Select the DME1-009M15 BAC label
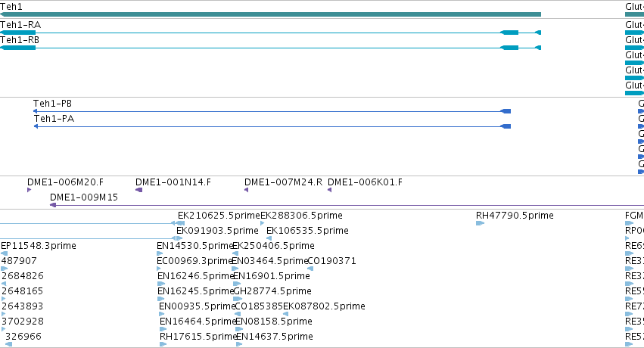644x348 pixels. click(x=84, y=197)
